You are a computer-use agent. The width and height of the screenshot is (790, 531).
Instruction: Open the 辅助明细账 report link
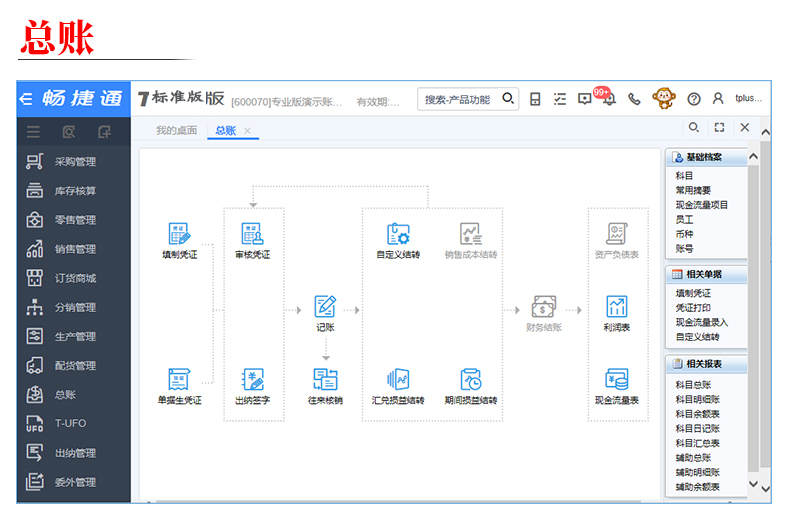point(698,473)
